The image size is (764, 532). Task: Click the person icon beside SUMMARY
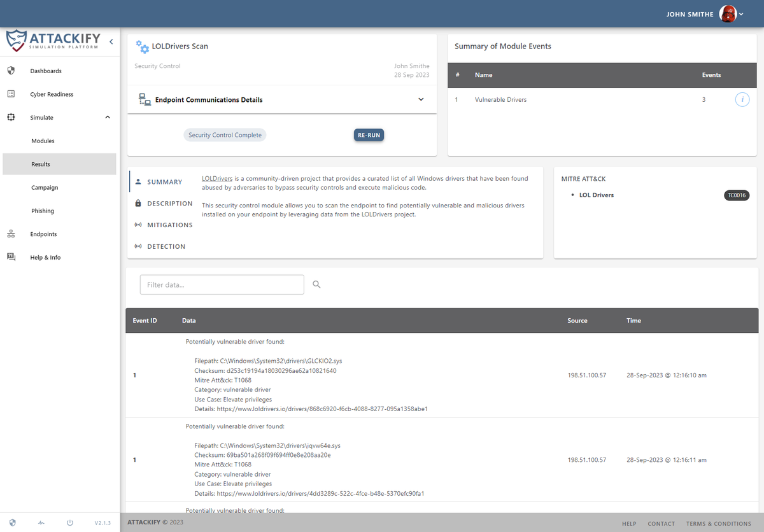pos(138,181)
